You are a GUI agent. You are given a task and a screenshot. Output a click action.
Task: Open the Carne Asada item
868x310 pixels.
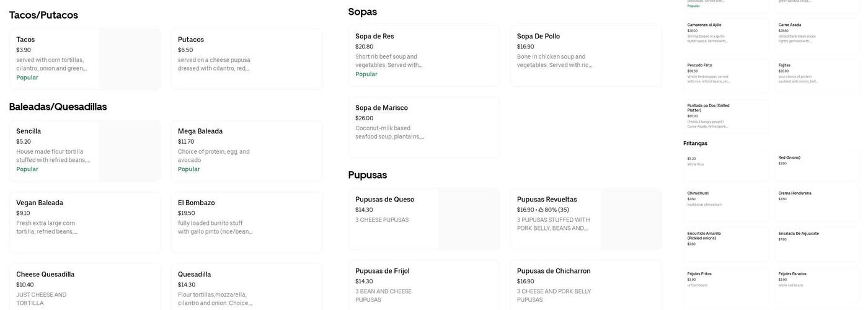817,33
